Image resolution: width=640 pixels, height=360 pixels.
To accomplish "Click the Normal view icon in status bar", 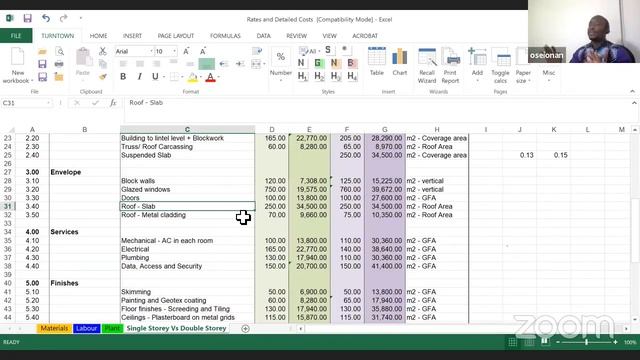I will pyautogui.click(x=512, y=342).
